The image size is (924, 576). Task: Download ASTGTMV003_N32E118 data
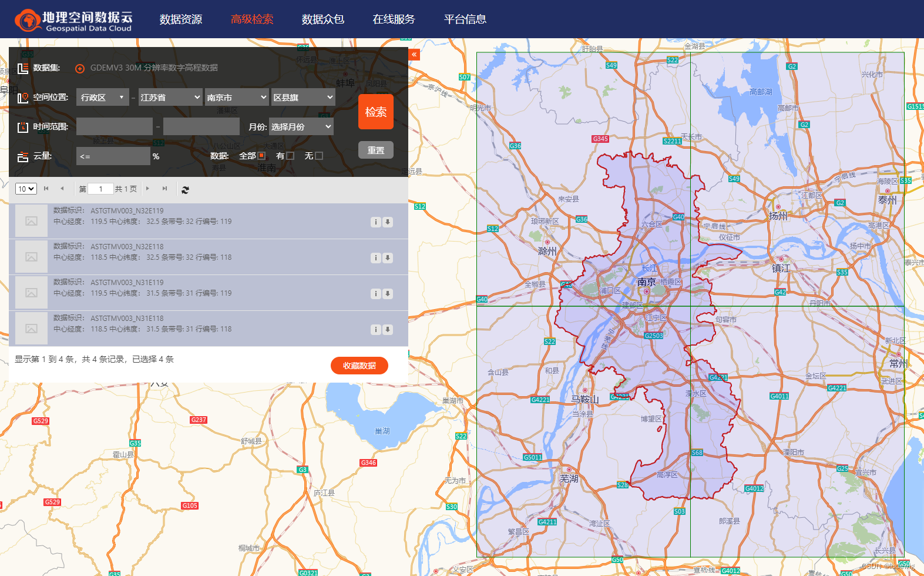click(388, 258)
